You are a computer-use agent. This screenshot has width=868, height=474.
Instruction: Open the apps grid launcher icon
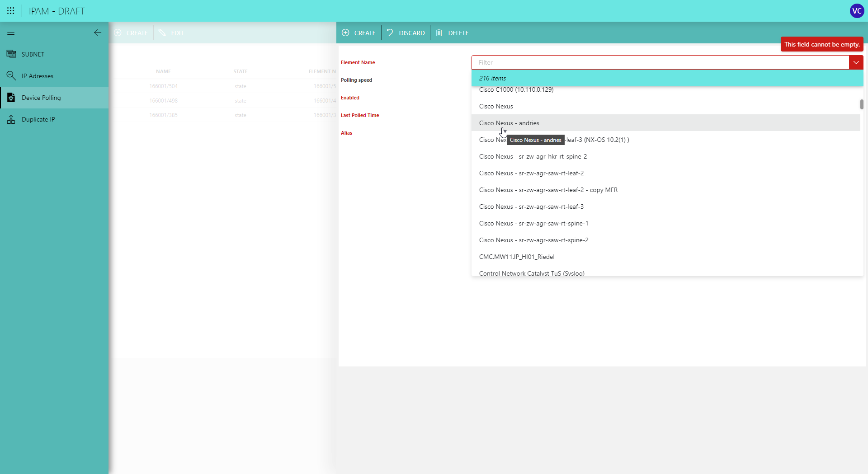pyautogui.click(x=11, y=11)
